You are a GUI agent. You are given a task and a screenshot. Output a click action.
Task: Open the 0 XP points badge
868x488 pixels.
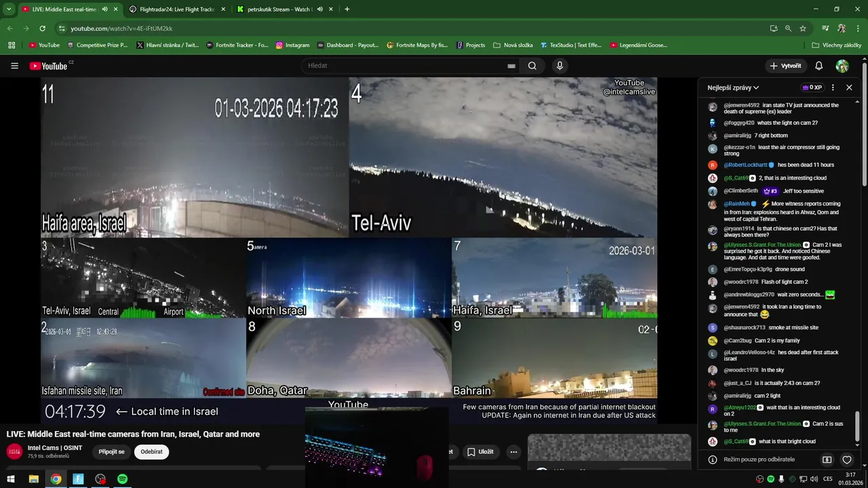(x=812, y=87)
